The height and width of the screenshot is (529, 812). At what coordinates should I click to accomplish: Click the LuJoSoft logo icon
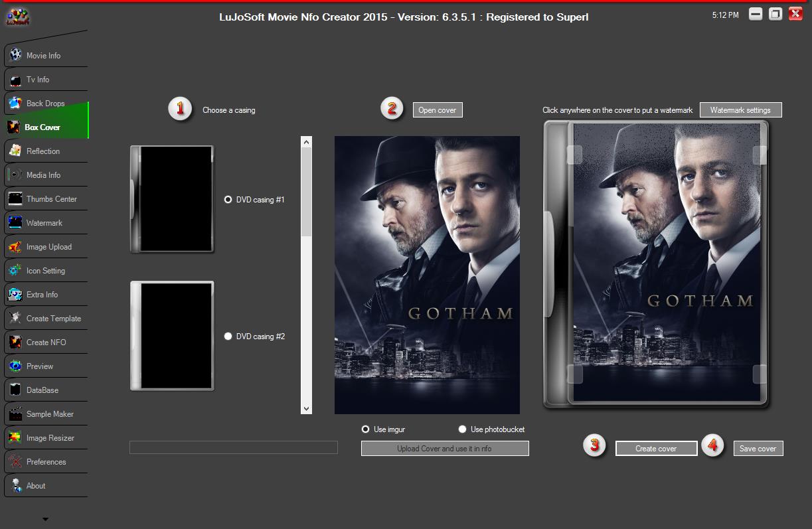coord(17,17)
